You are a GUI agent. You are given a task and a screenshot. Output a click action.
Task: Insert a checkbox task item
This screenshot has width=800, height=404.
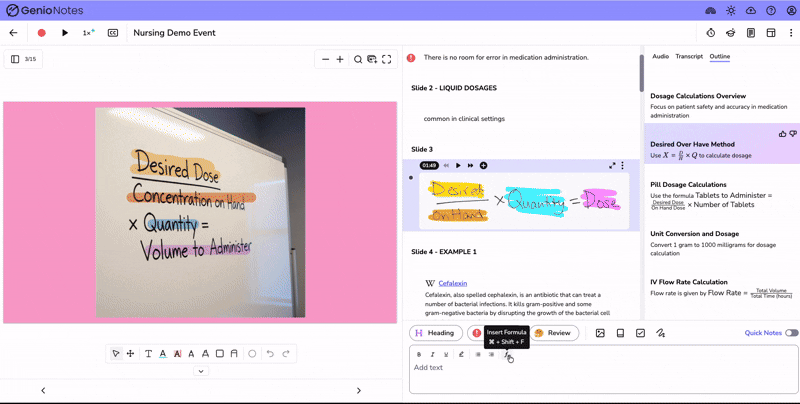(640, 333)
